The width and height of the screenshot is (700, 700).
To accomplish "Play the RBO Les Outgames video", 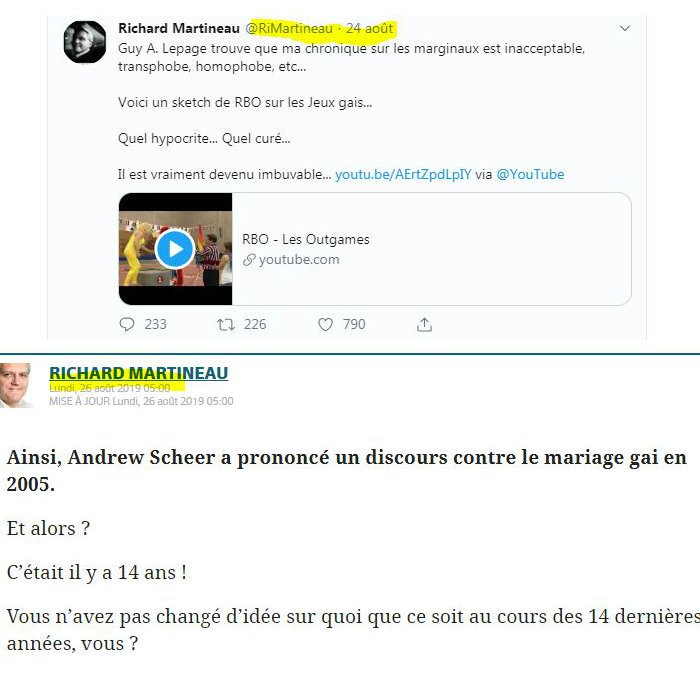I will 175,249.
